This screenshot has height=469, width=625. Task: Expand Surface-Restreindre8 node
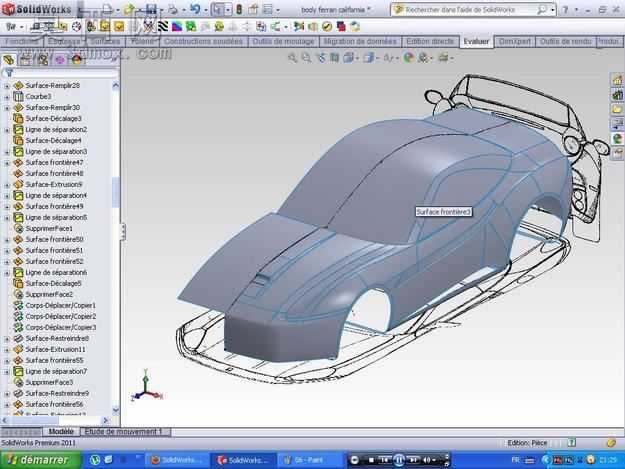click(x=6, y=339)
